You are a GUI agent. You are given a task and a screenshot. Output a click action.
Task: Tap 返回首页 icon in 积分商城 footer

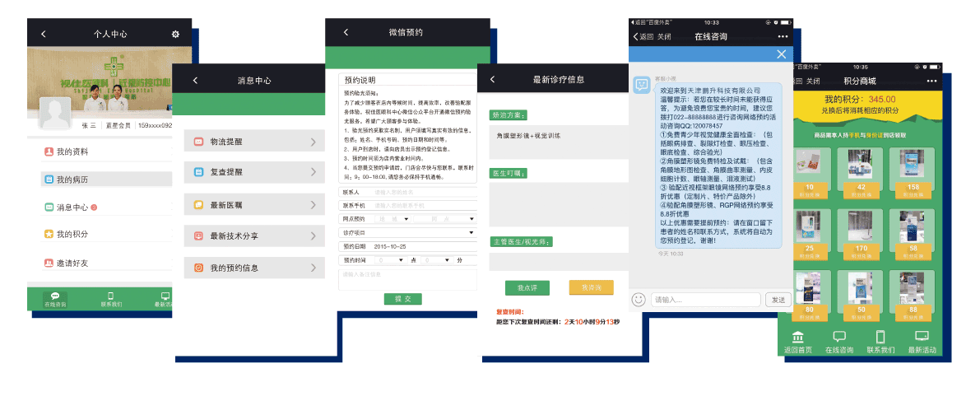797,338
